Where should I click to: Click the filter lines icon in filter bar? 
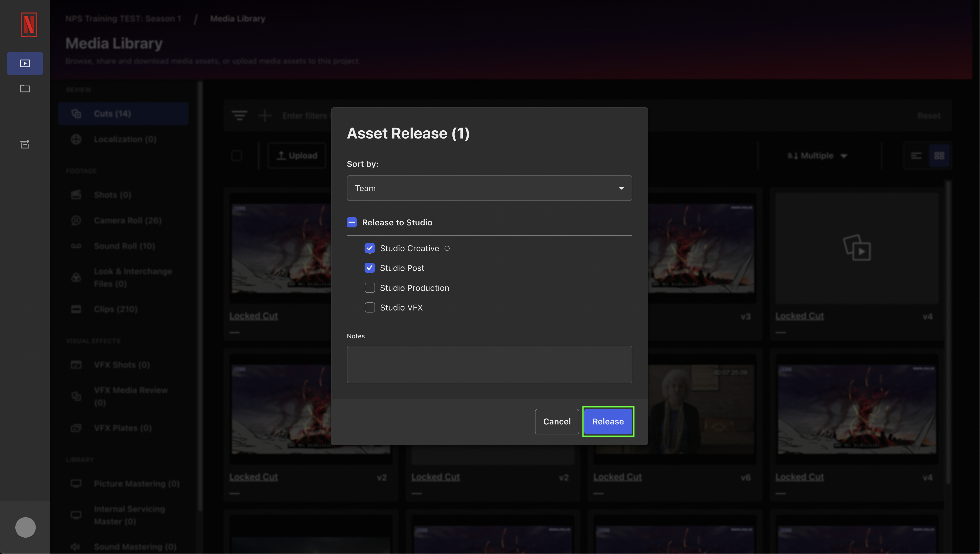[240, 115]
